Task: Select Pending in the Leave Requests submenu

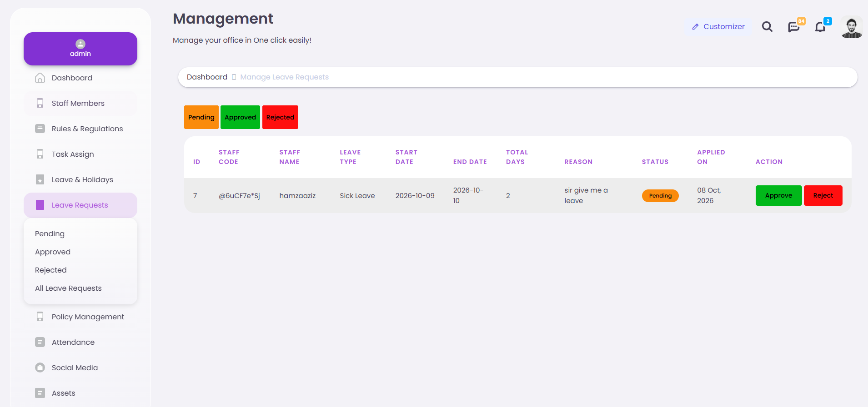Action: pyautogui.click(x=50, y=233)
